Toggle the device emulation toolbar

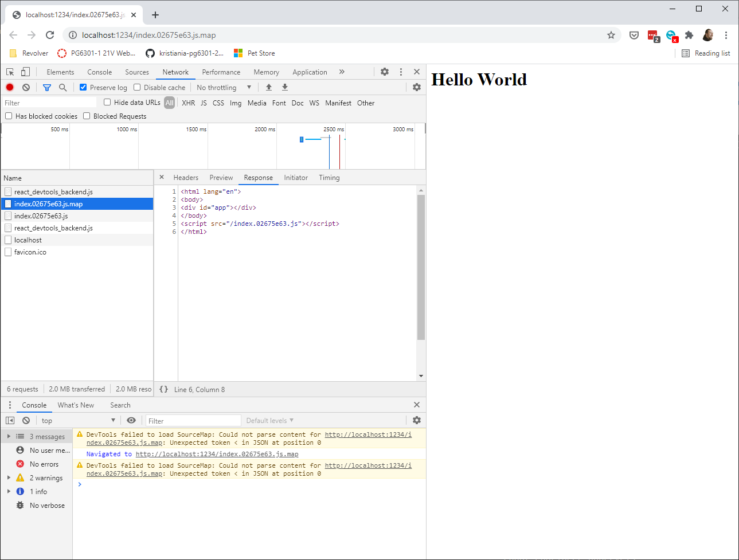(24, 71)
